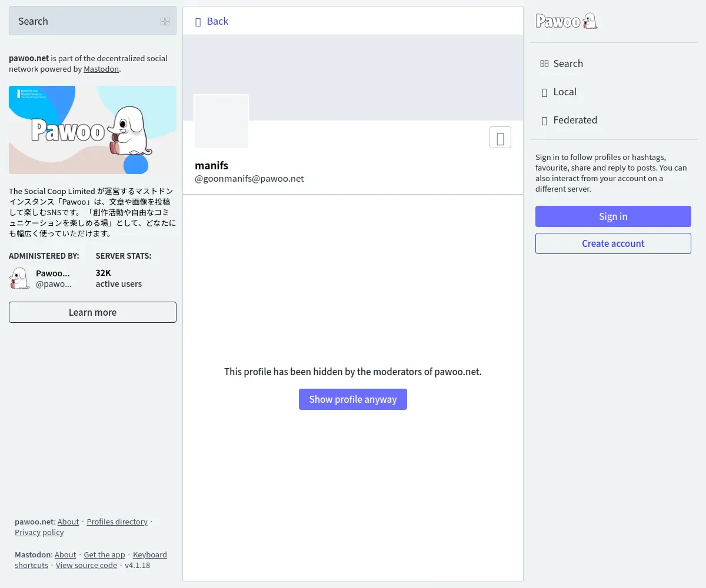Click Create account
The height and width of the screenshot is (588, 706).
coord(613,243)
